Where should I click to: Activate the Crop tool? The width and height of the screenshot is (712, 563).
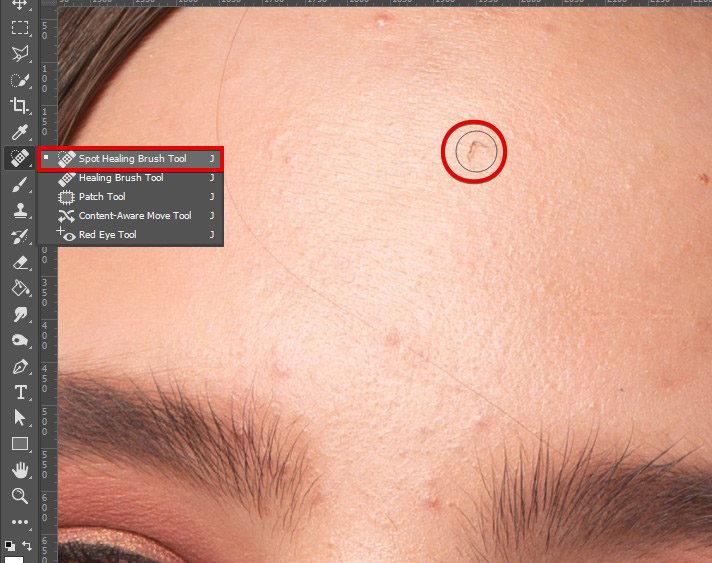[x=19, y=106]
